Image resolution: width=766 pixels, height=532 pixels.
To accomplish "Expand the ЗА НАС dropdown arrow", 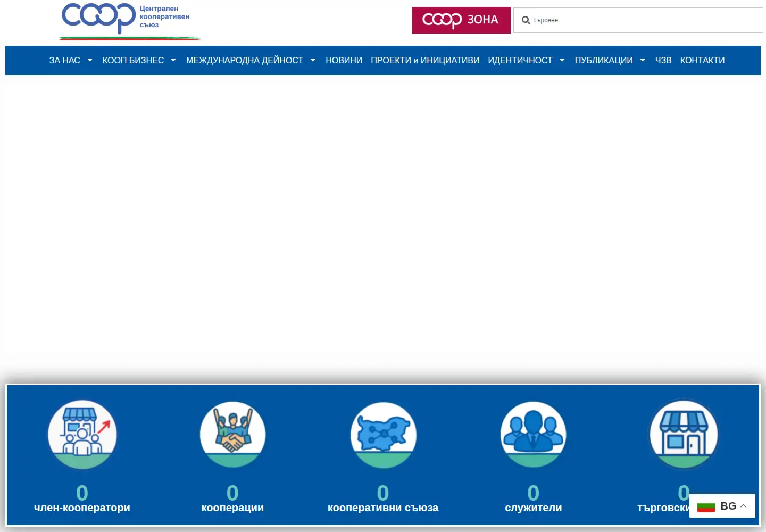I will pos(90,60).
